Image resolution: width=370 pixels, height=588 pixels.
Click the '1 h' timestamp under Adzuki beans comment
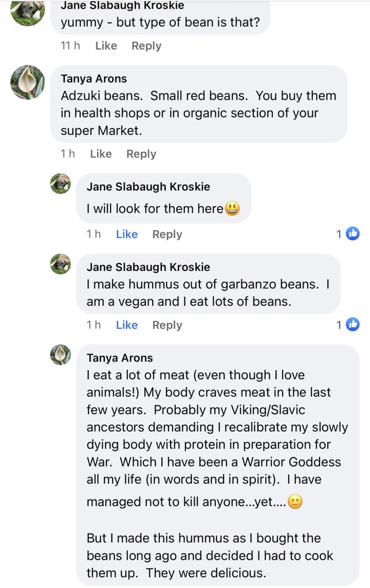(x=67, y=154)
